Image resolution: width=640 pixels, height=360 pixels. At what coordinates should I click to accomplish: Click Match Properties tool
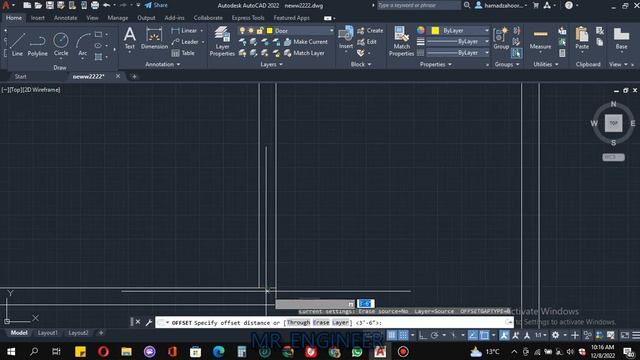click(401, 41)
